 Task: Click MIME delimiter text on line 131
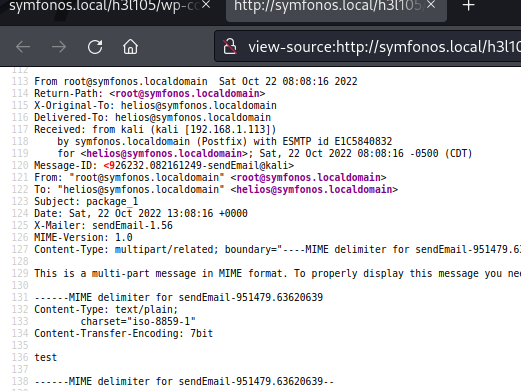coord(179,297)
